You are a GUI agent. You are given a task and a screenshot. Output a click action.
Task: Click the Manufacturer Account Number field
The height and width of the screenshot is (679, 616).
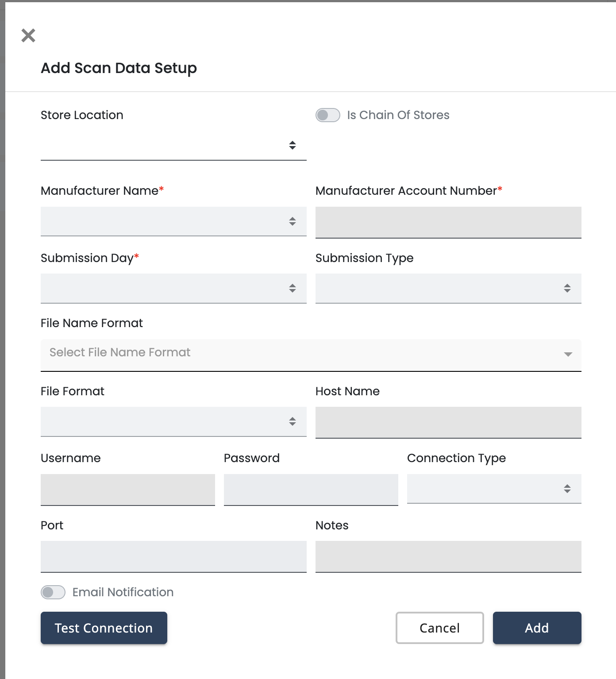[448, 222]
